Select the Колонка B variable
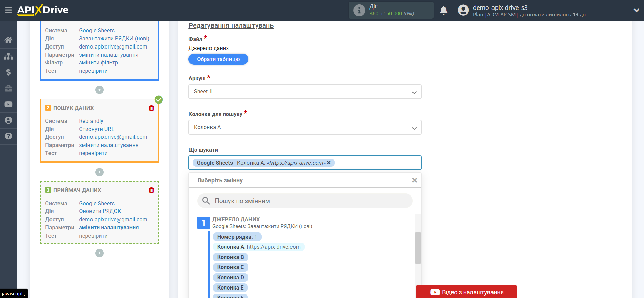 coord(230,257)
